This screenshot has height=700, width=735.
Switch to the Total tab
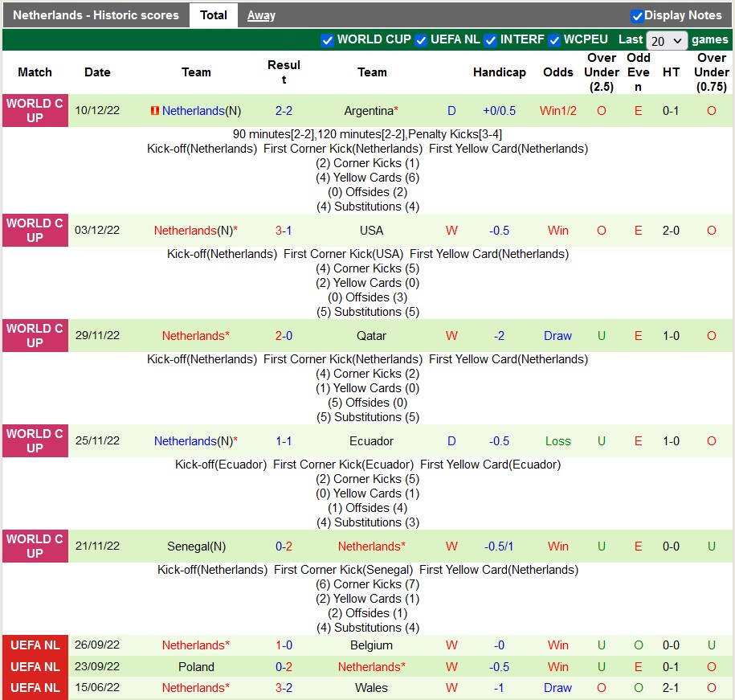click(x=213, y=15)
